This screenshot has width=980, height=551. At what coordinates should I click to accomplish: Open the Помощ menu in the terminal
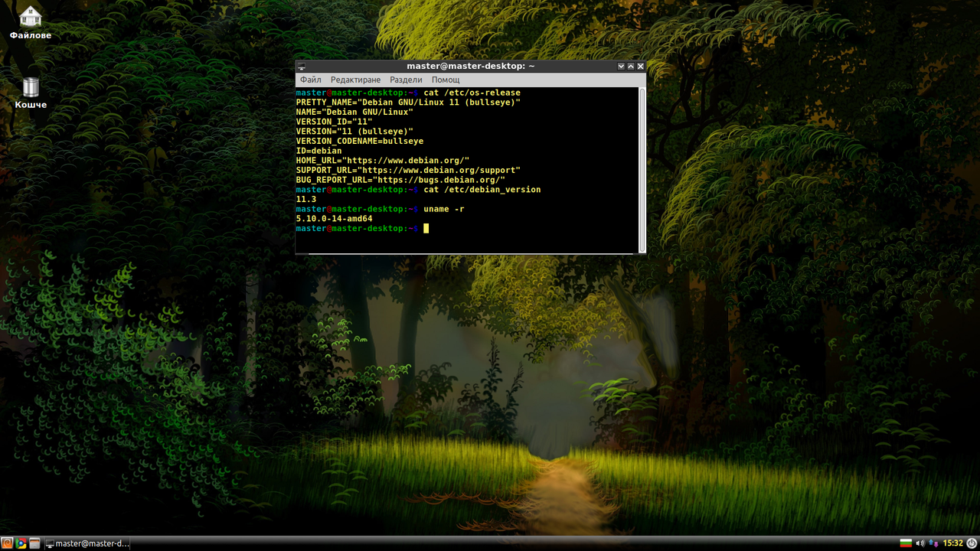click(446, 80)
